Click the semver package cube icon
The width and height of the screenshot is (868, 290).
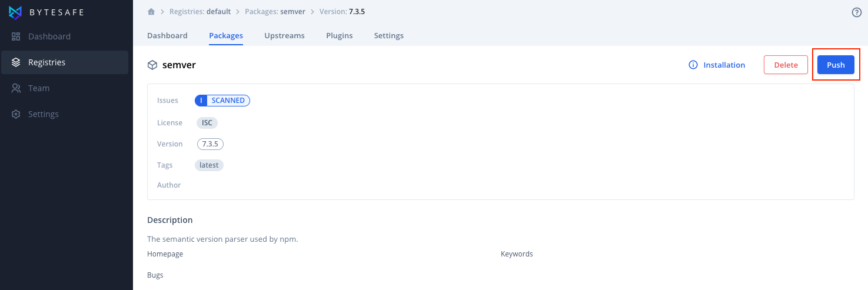pyautogui.click(x=152, y=65)
